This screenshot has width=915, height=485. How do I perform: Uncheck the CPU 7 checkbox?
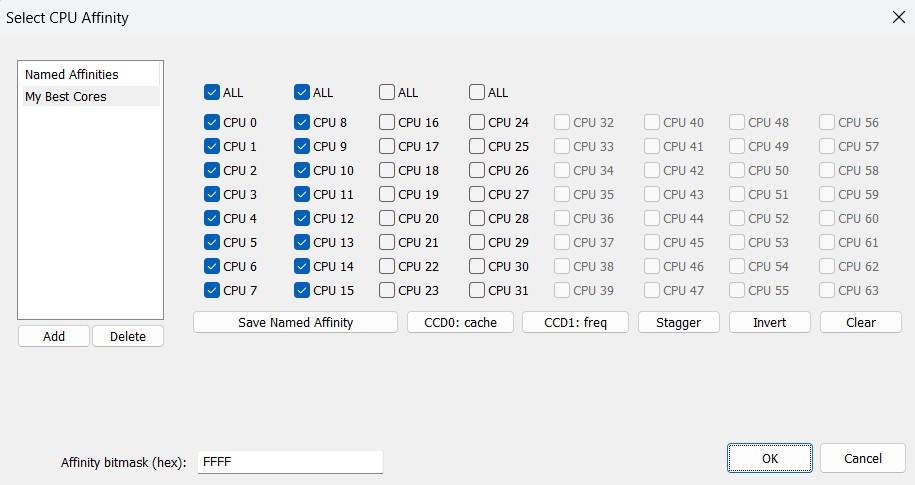[x=212, y=291]
